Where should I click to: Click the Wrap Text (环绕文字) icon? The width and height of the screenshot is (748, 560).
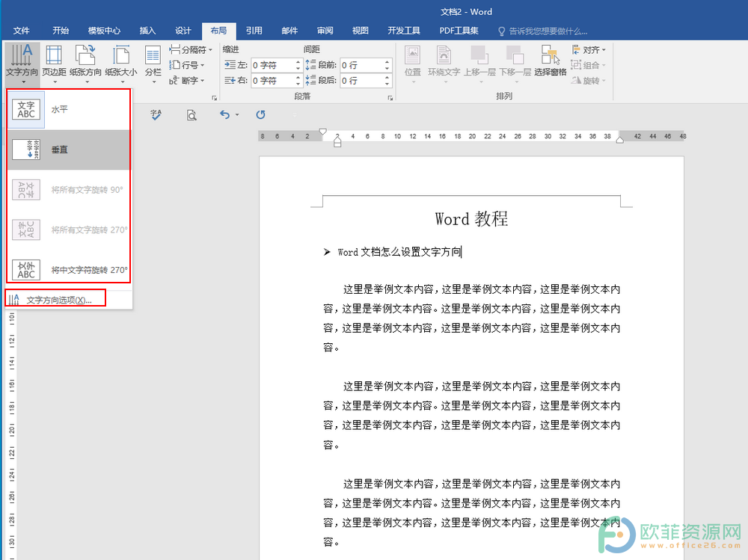click(x=444, y=64)
